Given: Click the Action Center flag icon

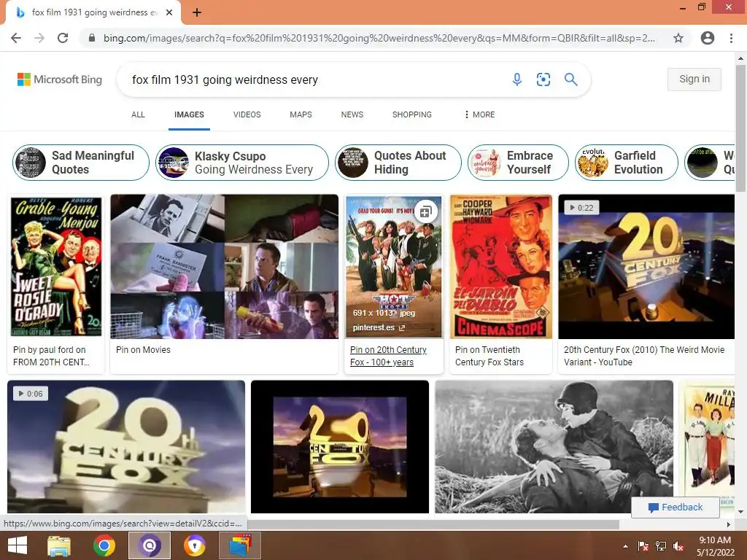Looking at the screenshot, I should pyautogui.click(x=643, y=546).
